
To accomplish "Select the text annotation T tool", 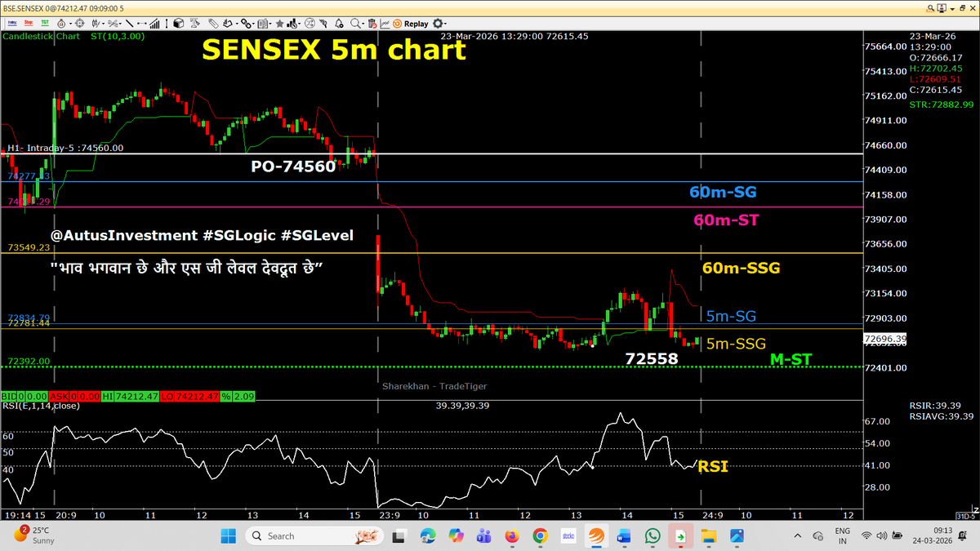I will coord(195,24).
